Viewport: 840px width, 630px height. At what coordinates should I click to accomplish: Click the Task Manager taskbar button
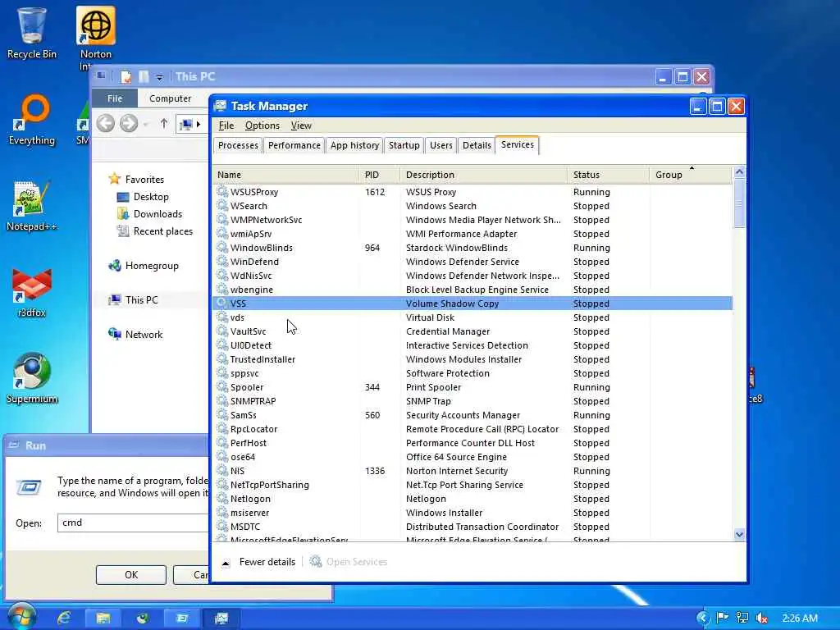(x=221, y=619)
